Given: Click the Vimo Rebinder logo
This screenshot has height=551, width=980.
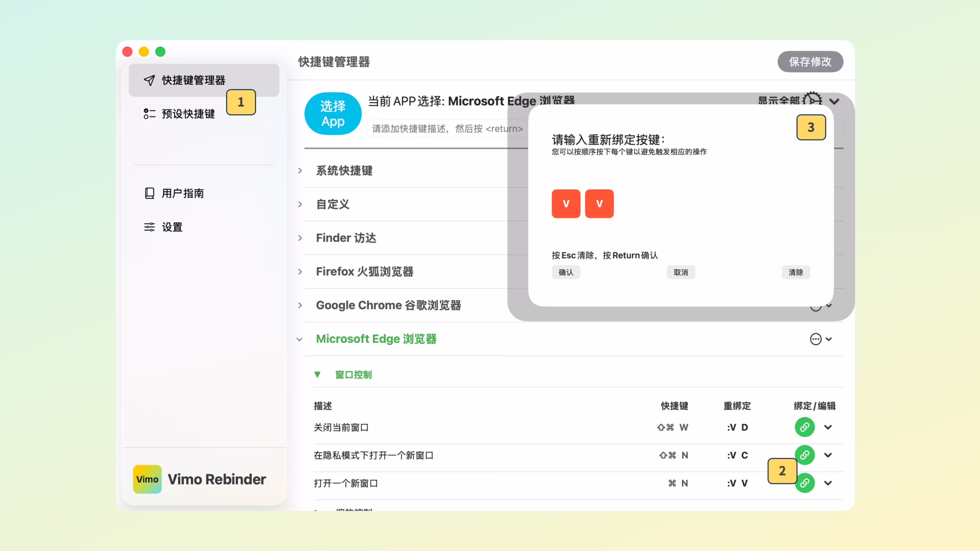Looking at the screenshot, I should [147, 479].
